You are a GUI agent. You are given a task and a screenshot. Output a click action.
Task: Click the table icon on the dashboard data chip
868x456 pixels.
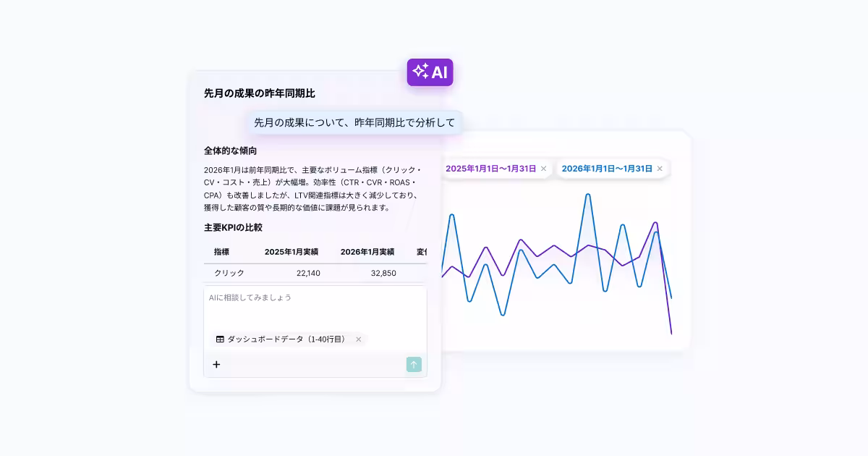point(220,339)
